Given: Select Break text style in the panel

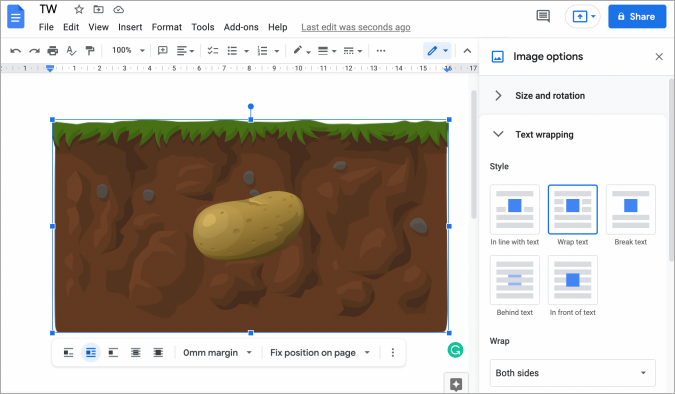Looking at the screenshot, I should tap(631, 210).
